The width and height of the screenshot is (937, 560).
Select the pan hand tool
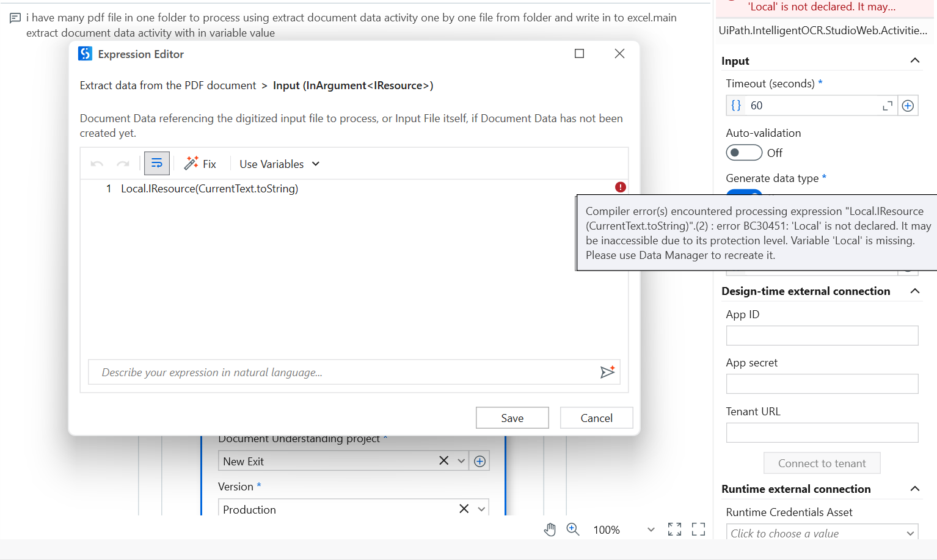tap(550, 529)
